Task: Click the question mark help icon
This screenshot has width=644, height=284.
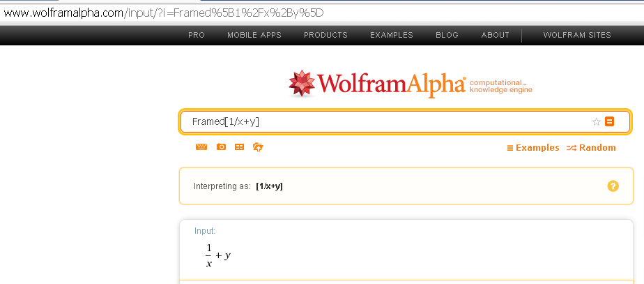Action: point(613,186)
